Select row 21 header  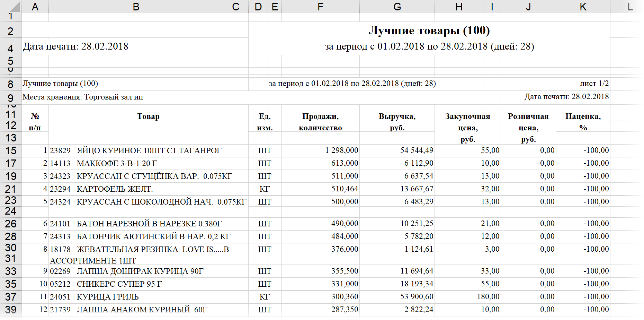[x=10, y=189]
